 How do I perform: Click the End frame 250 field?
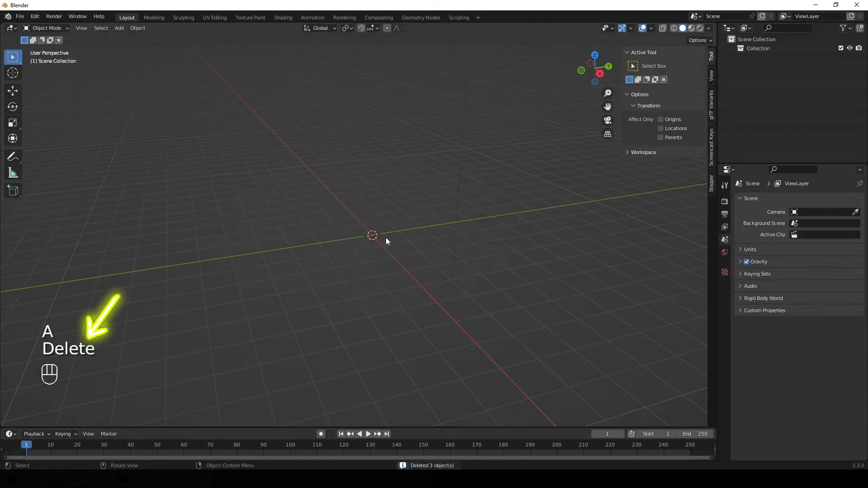(695, 434)
